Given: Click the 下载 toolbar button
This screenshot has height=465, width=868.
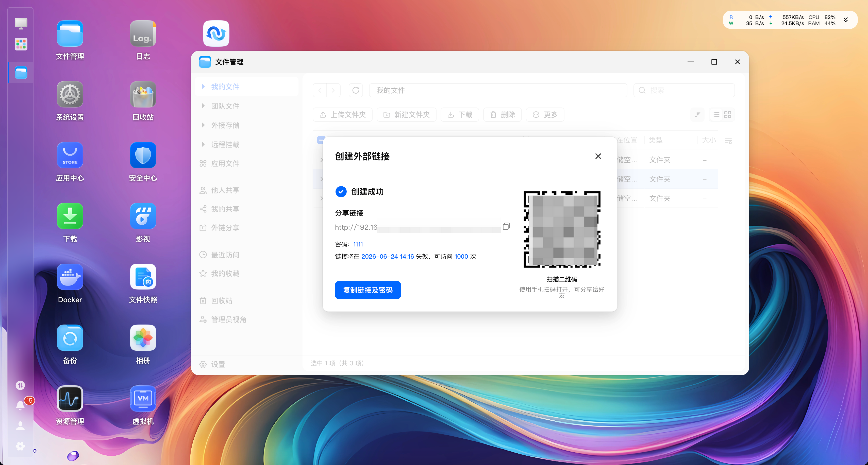Looking at the screenshot, I should [460, 115].
